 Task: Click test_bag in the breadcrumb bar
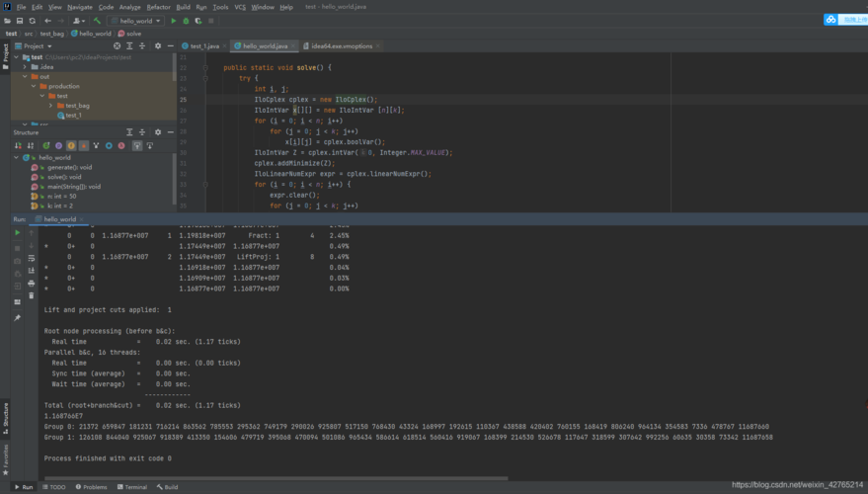(52, 34)
